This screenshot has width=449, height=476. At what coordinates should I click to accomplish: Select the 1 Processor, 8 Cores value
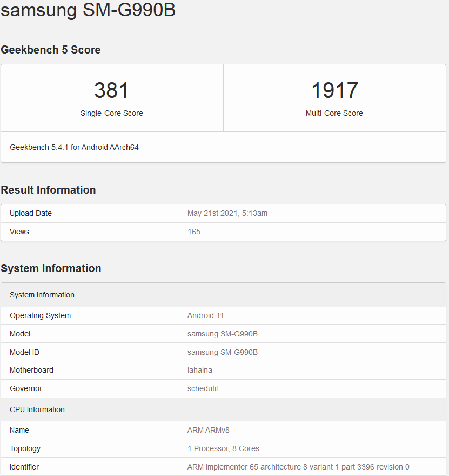point(224,448)
